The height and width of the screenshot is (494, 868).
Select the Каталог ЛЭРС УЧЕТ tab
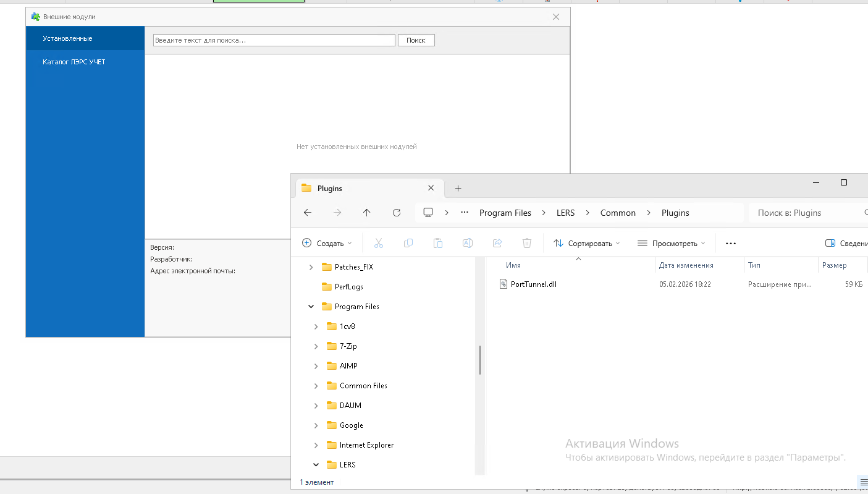(74, 62)
